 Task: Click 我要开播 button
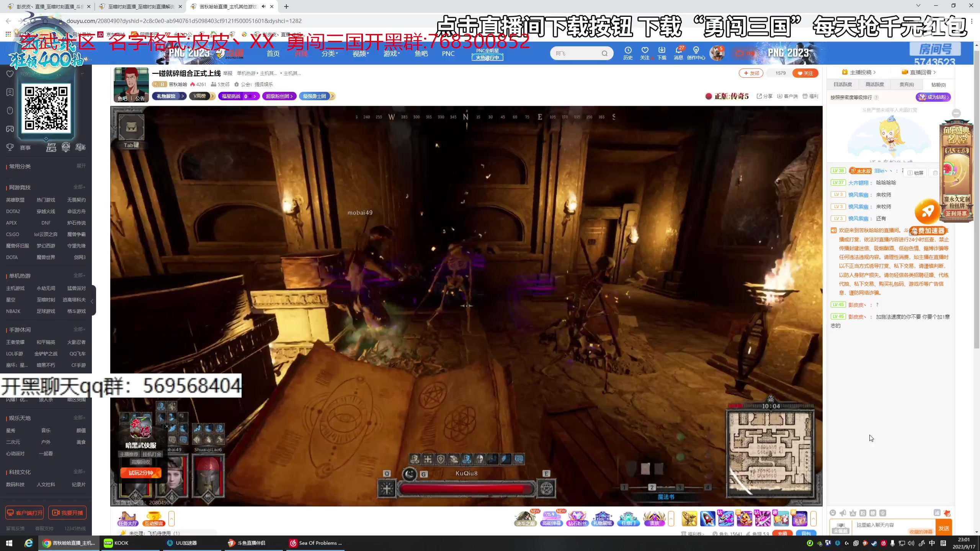tap(67, 513)
